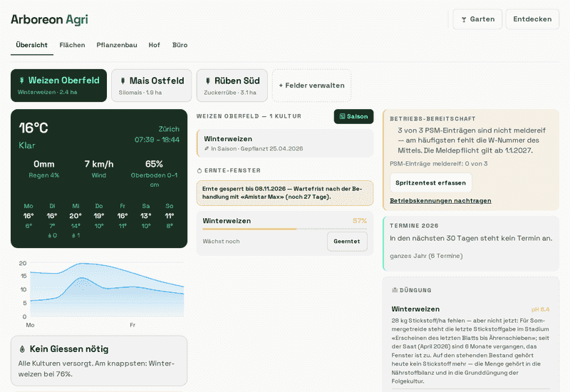Screen dimensions: 570x392
Task: Click the calendar icon in Saison button
Action: [x=342, y=116]
